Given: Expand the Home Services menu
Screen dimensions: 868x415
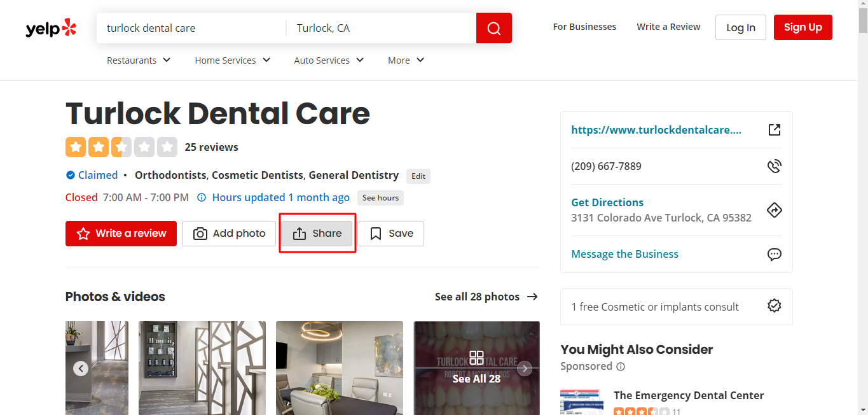Looking at the screenshot, I should pos(233,60).
